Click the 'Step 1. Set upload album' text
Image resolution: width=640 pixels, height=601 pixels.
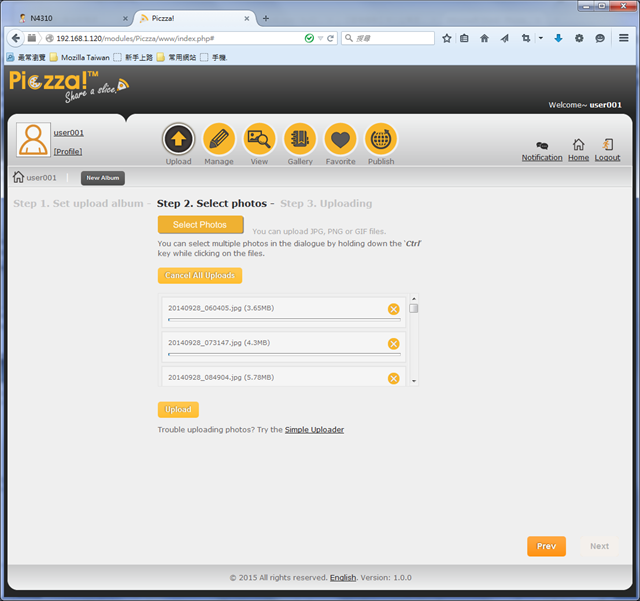click(78, 203)
